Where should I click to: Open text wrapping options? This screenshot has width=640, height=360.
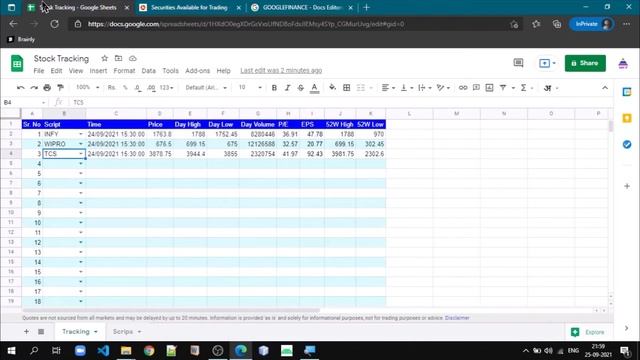coord(424,88)
